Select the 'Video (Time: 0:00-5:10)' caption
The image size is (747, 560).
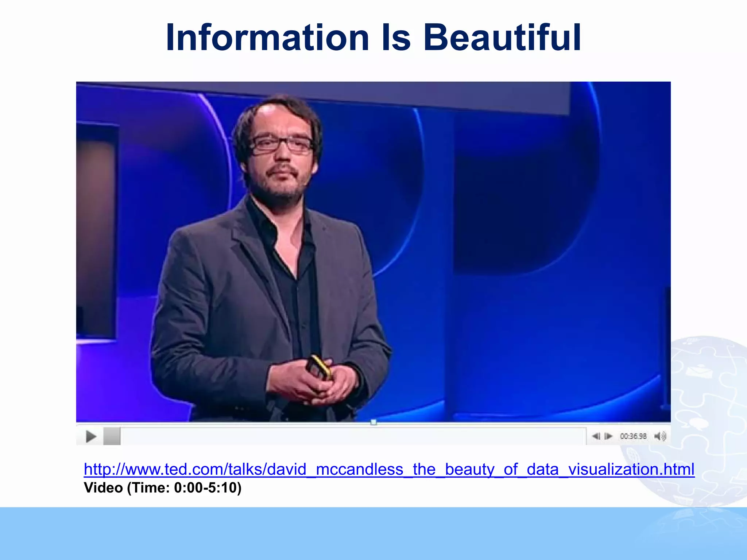pyautogui.click(x=163, y=488)
